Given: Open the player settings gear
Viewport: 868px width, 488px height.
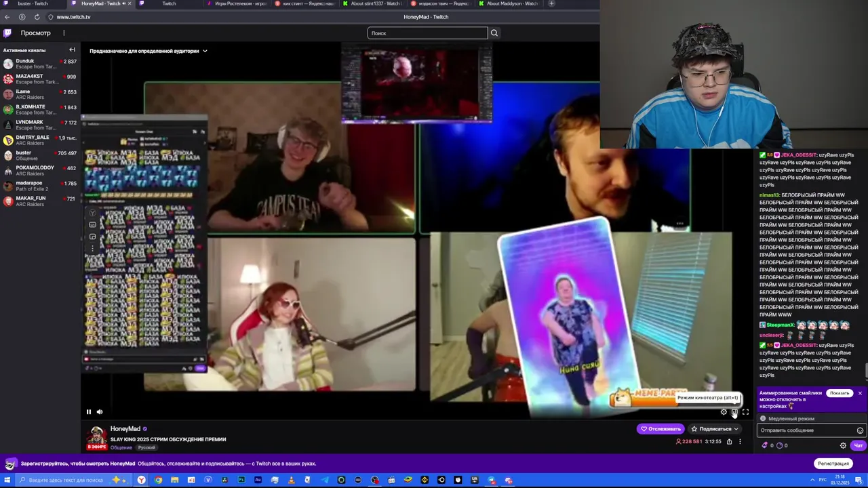Looking at the screenshot, I should (x=724, y=412).
